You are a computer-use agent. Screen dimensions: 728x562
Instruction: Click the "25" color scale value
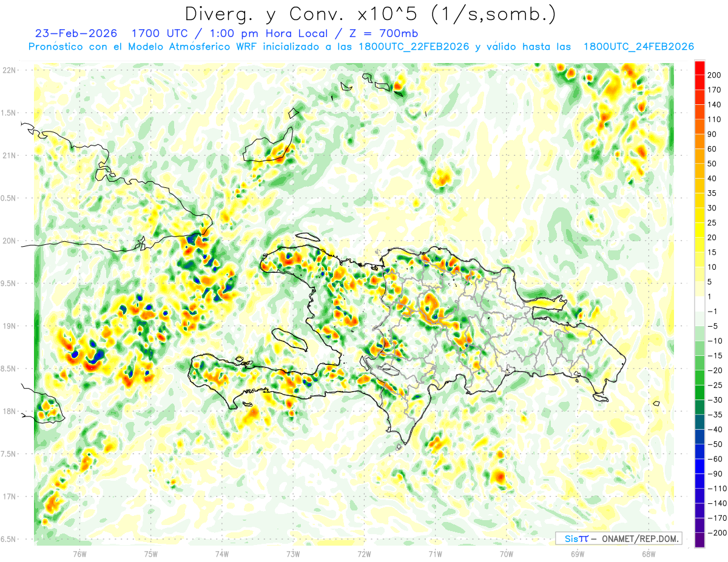tap(713, 222)
